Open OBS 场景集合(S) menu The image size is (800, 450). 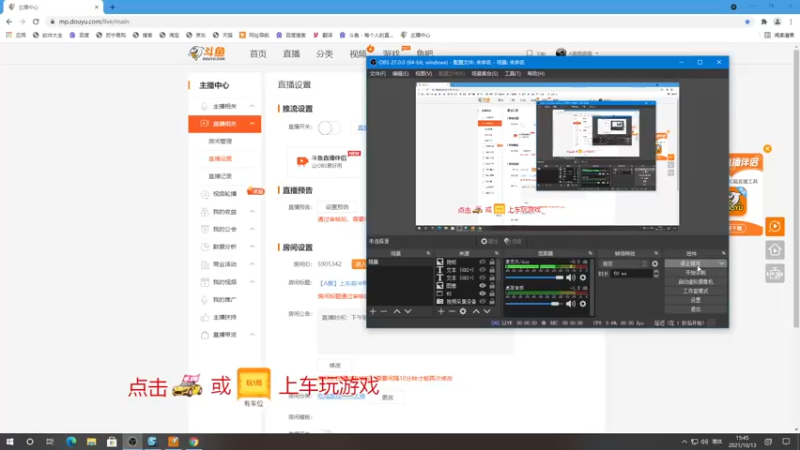pyautogui.click(x=484, y=74)
